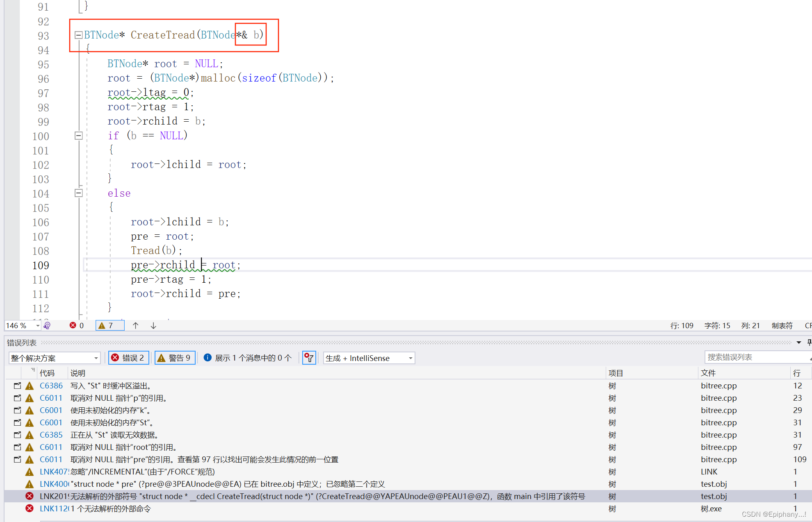Image resolution: width=812 pixels, height=522 pixels.
Task: Collapse the else block at line 104
Action: pos(79,193)
